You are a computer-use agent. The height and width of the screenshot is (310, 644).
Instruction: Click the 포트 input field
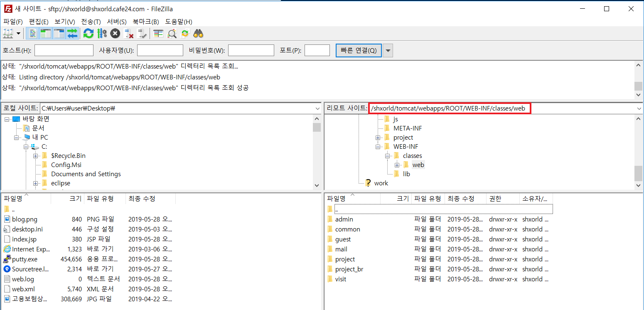coord(317,50)
